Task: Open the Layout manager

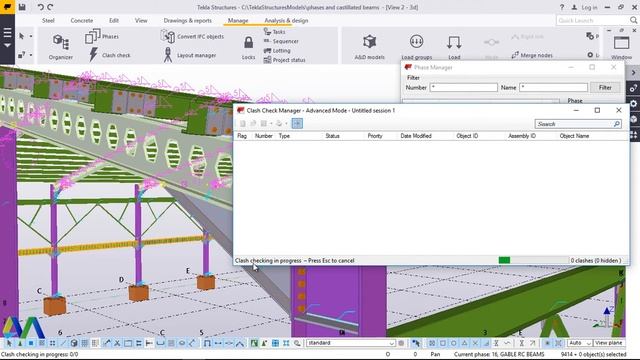Action: 190,55
